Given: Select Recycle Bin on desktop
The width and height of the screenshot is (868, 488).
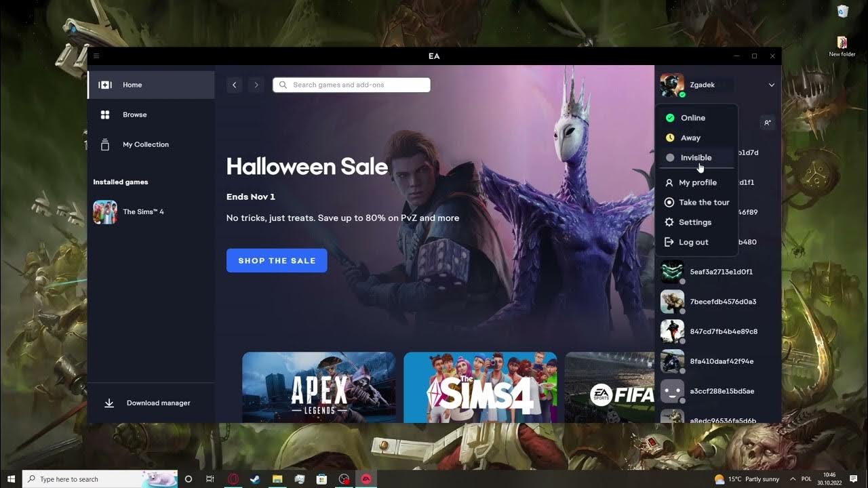Looking at the screenshot, I should pyautogui.click(x=842, y=12).
